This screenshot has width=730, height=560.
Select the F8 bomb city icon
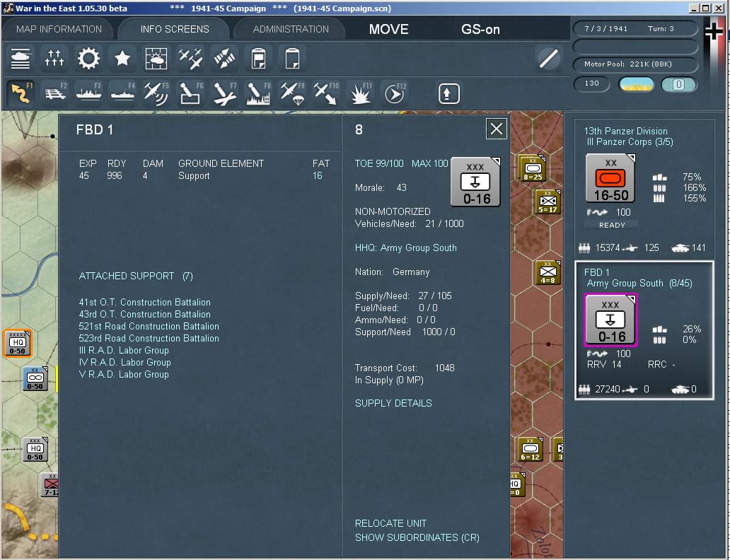coord(259,93)
